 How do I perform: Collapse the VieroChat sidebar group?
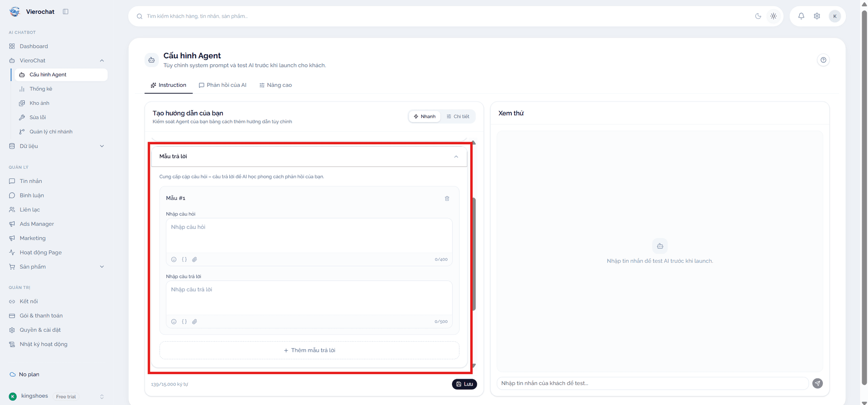[x=102, y=61]
